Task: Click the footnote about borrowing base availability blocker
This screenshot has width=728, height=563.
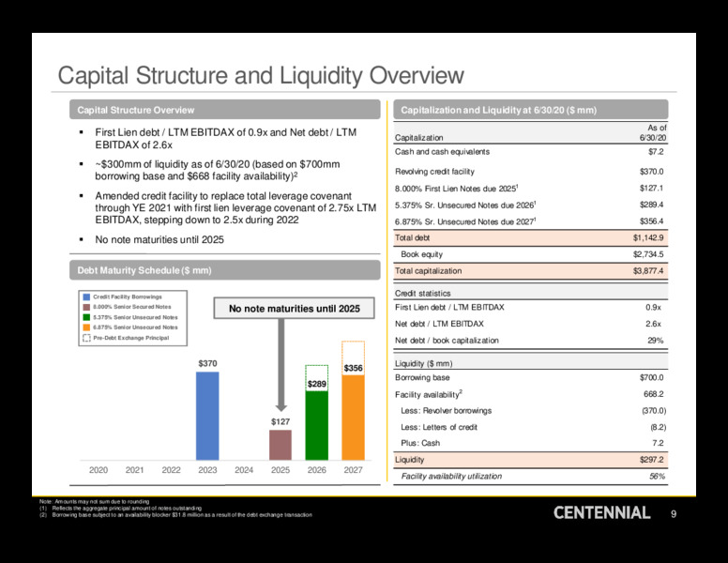Action: point(176,515)
